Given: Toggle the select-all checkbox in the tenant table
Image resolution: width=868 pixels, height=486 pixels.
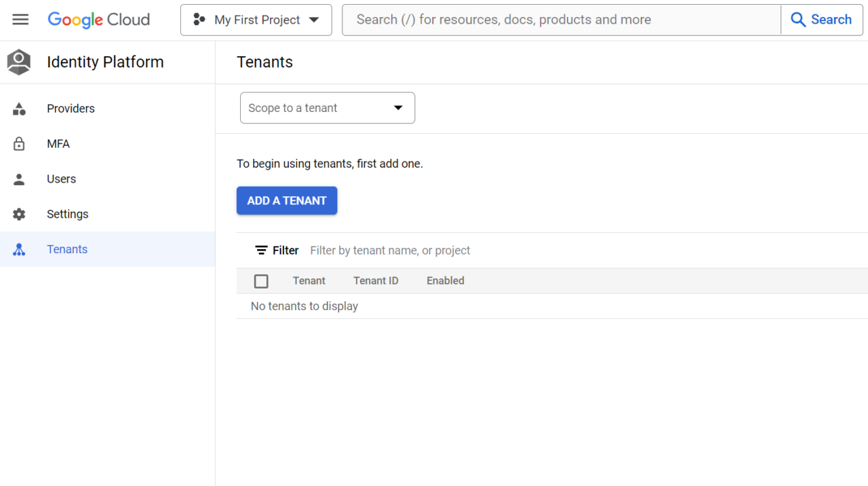Looking at the screenshot, I should pos(261,280).
